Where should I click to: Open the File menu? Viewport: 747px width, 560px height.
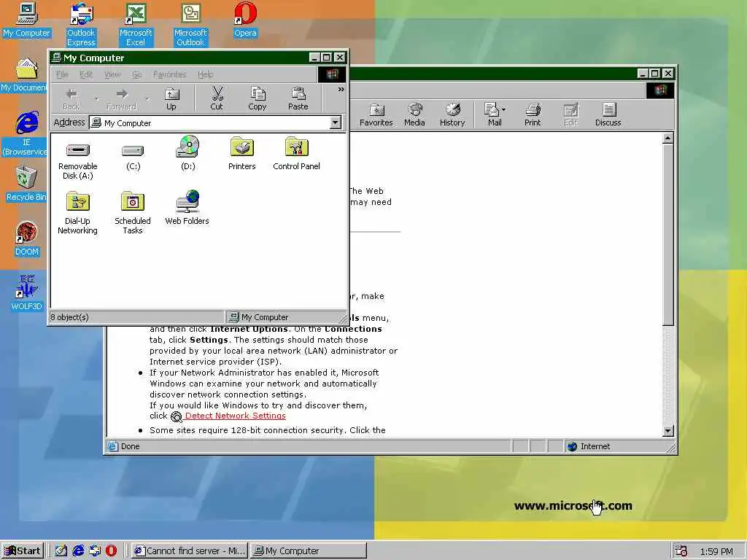click(63, 74)
